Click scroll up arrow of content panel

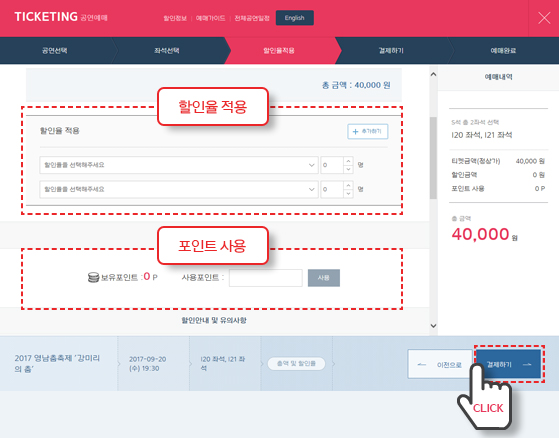tap(433, 74)
